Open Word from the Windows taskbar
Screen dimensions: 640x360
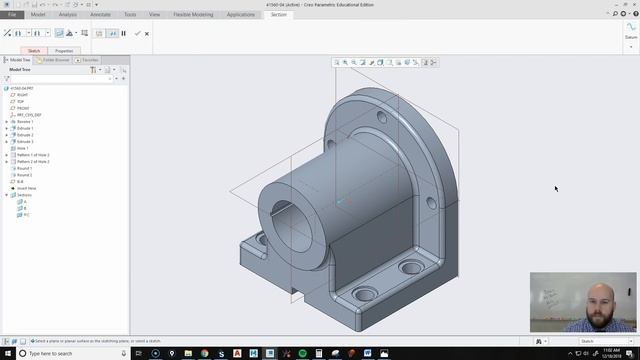coord(368,353)
